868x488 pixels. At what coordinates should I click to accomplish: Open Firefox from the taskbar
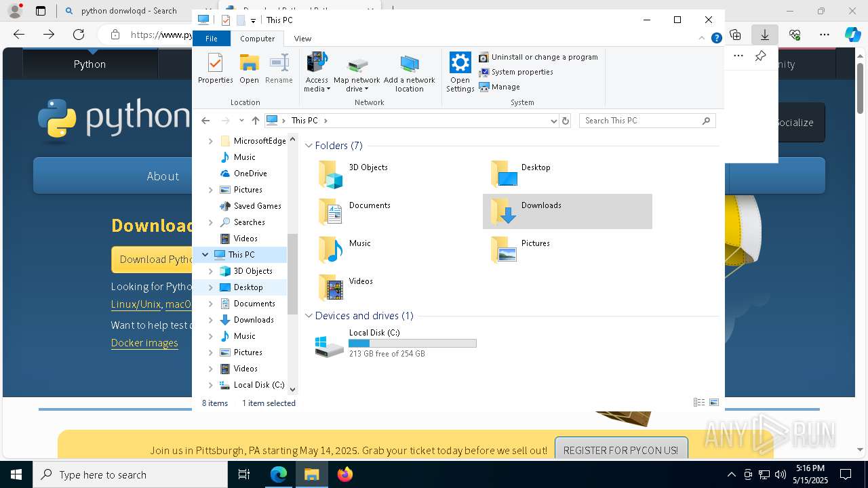[x=345, y=474]
